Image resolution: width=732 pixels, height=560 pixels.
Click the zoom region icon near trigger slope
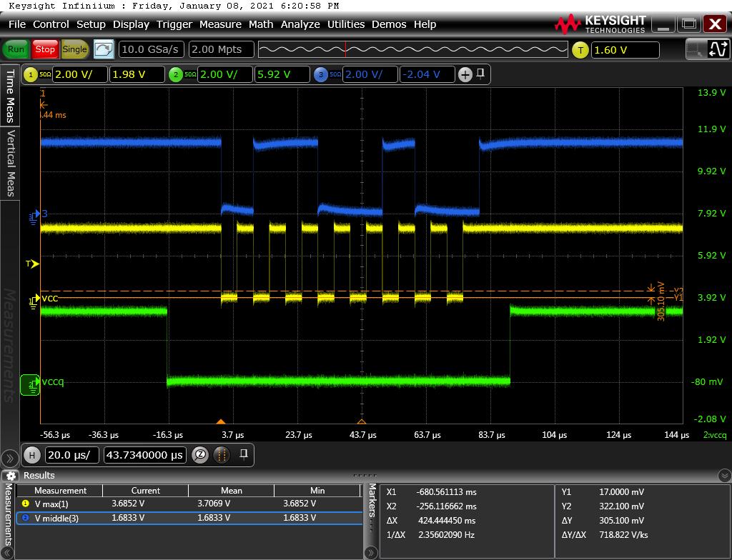(695, 49)
